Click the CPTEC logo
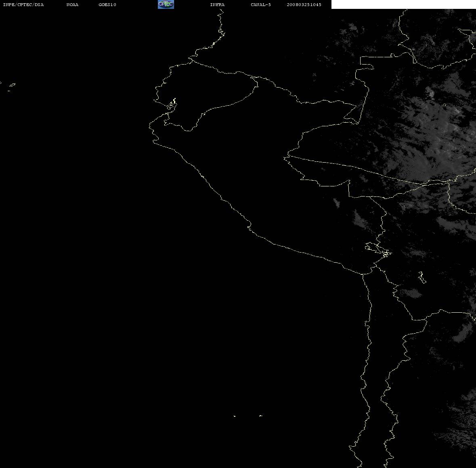476x468 pixels. (166, 4)
